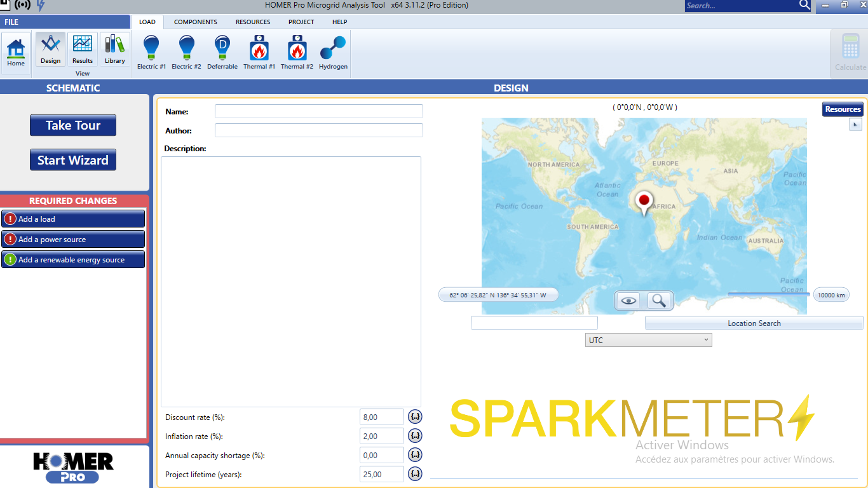Click the SparkMeter logo banner
This screenshot has width=868, height=488.
point(632,417)
